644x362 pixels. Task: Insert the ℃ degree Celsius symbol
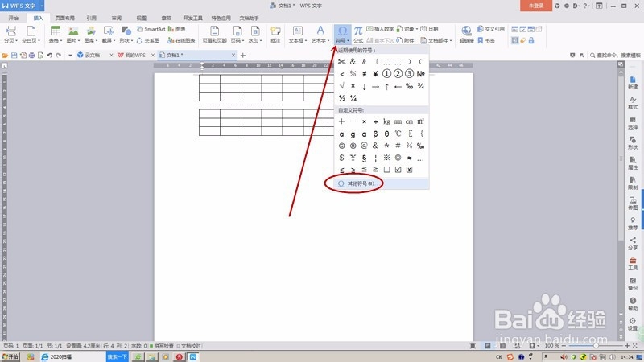pyautogui.click(x=398, y=134)
